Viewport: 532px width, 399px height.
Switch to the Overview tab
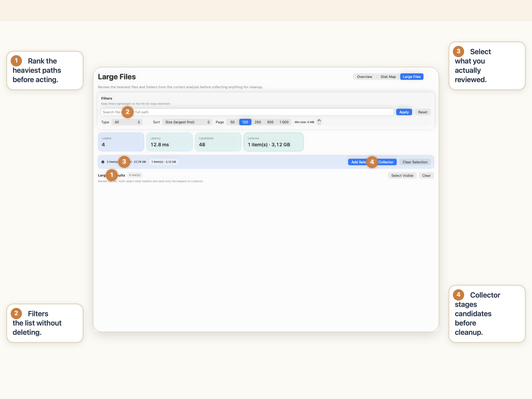tap(364, 77)
